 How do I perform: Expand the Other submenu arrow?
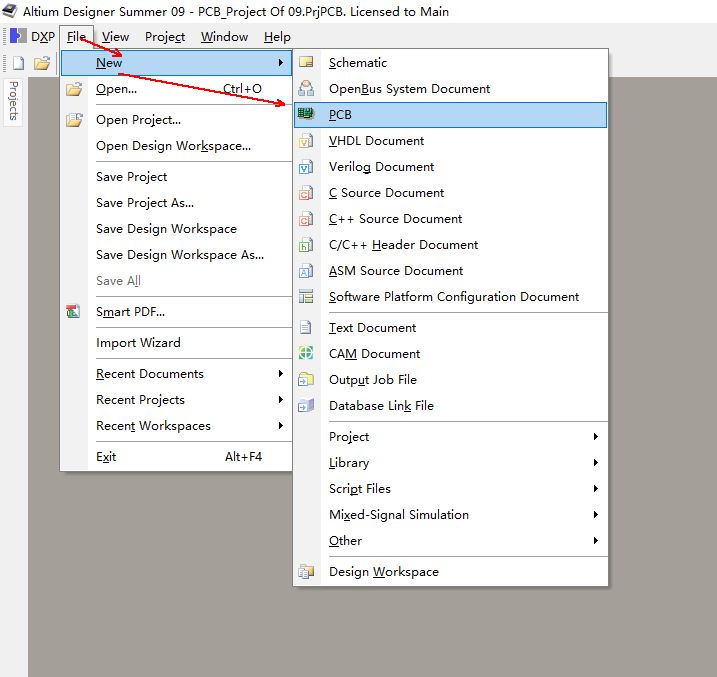(x=595, y=541)
